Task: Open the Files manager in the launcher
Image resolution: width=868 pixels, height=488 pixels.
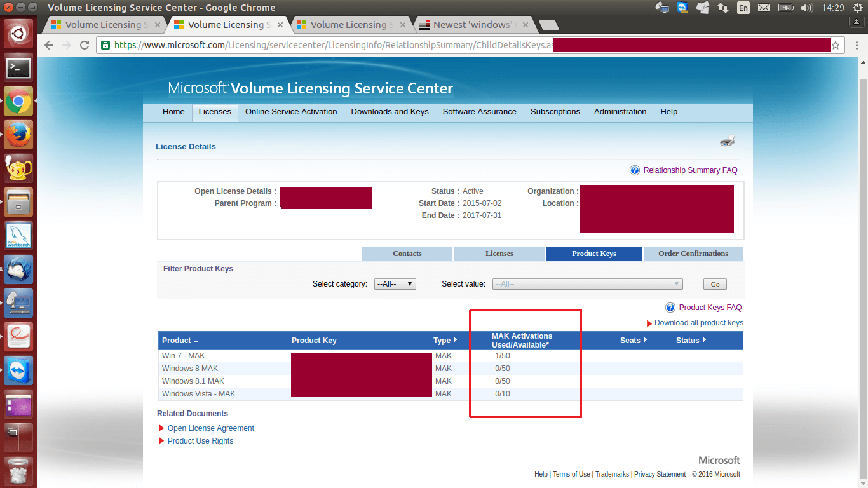Action: (18, 202)
